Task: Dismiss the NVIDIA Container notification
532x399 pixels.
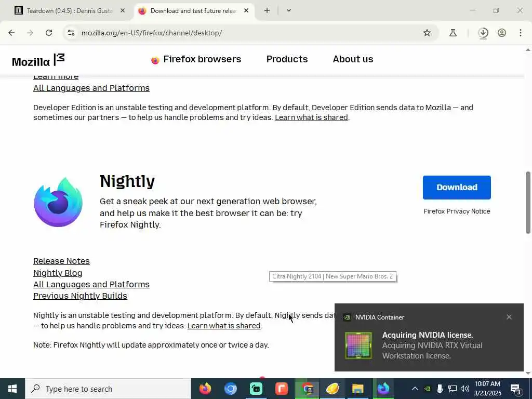Action: [x=509, y=317]
